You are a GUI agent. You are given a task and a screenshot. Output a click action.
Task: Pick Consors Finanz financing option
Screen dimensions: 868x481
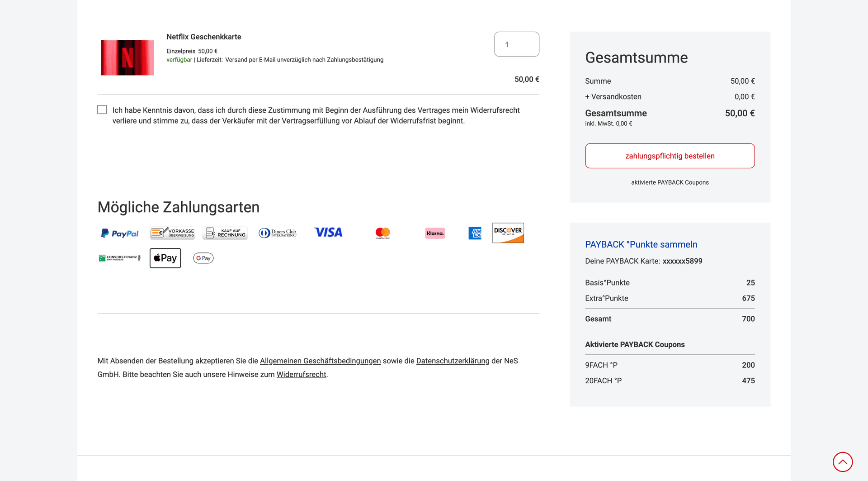119,257
